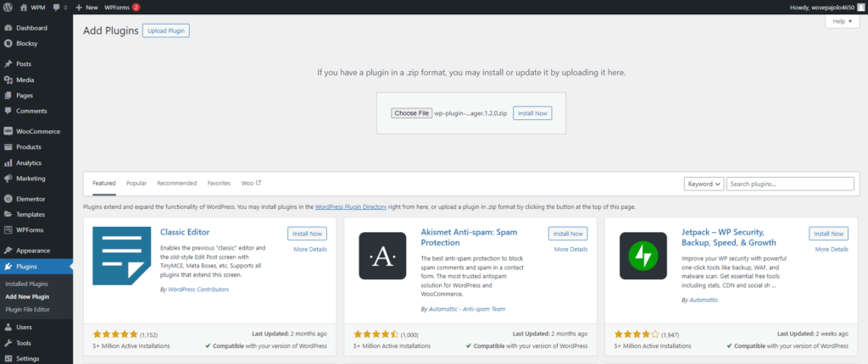Click the Jetpack plugin logo thumbnail
Screen dimensions: 868x364
[643, 256]
